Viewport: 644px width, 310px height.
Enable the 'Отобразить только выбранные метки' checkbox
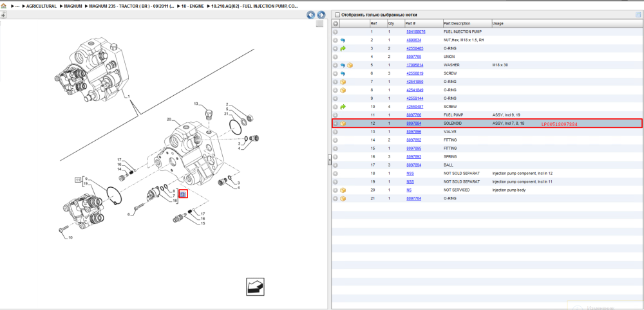(337, 15)
